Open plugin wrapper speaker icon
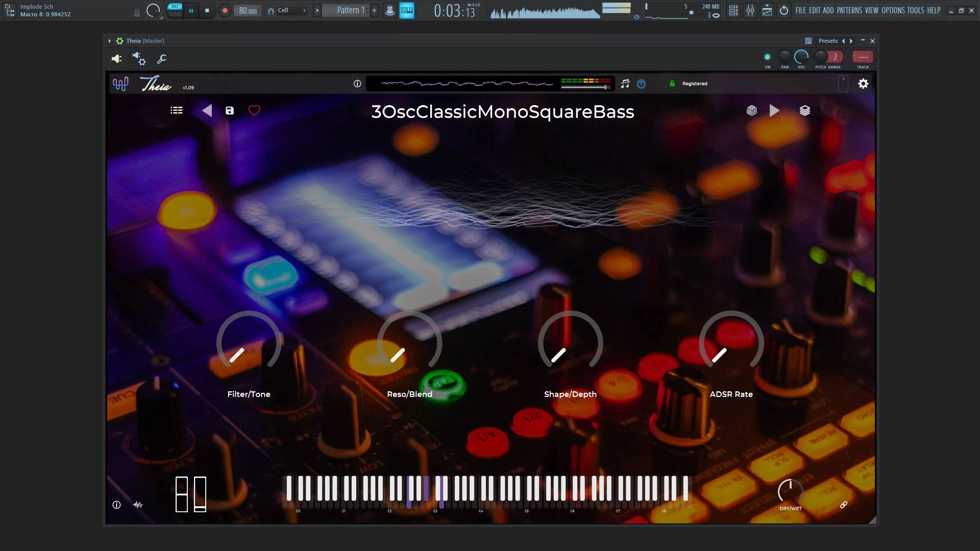Viewport: 980px width, 551px height. tap(116, 59)
